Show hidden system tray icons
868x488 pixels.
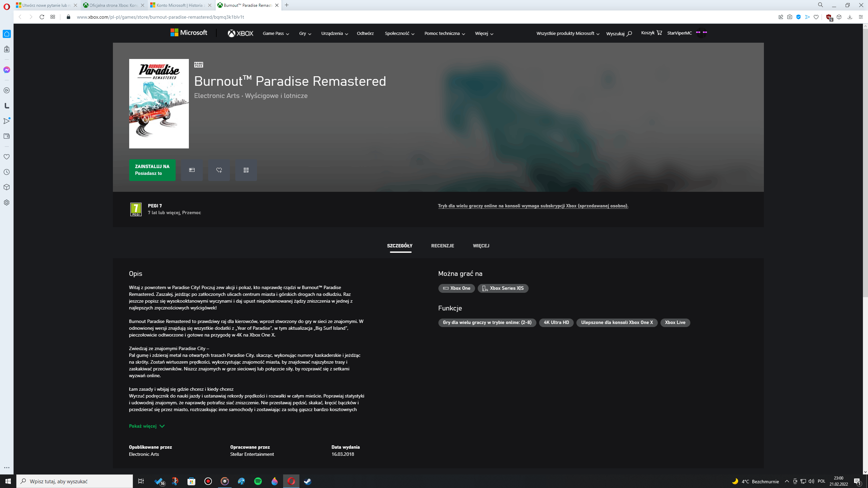click(787, 481)
